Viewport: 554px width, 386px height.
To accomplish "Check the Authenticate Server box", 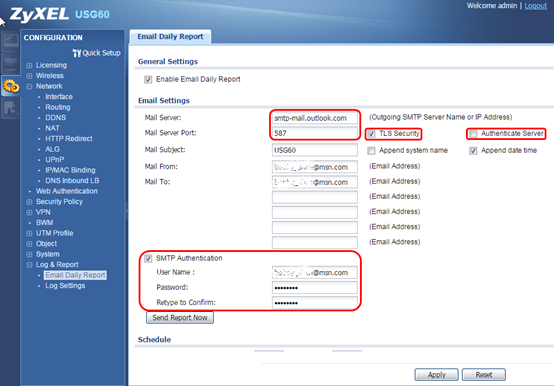I will coord(473,134).
